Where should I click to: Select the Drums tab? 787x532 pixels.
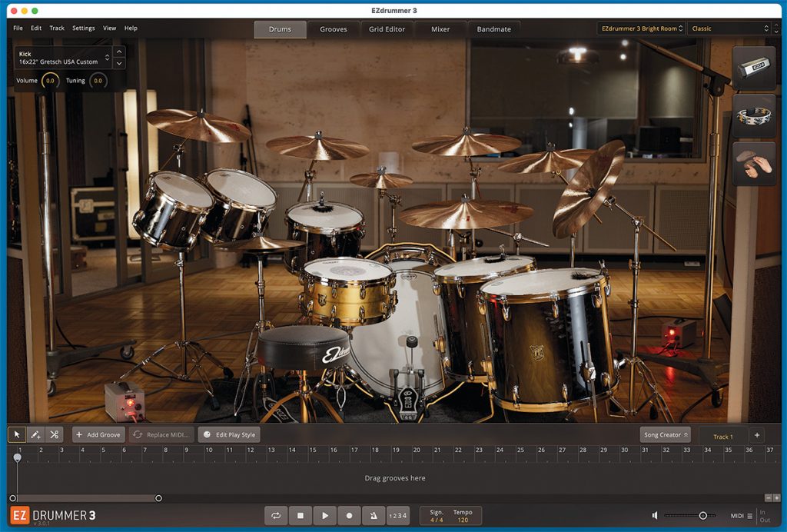click(x=280, y=29)
